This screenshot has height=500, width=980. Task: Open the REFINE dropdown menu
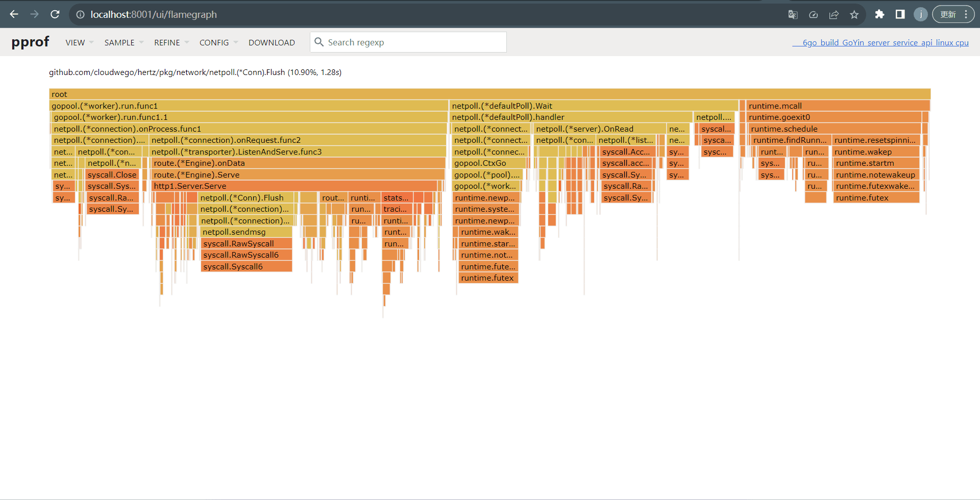[171, 42]
